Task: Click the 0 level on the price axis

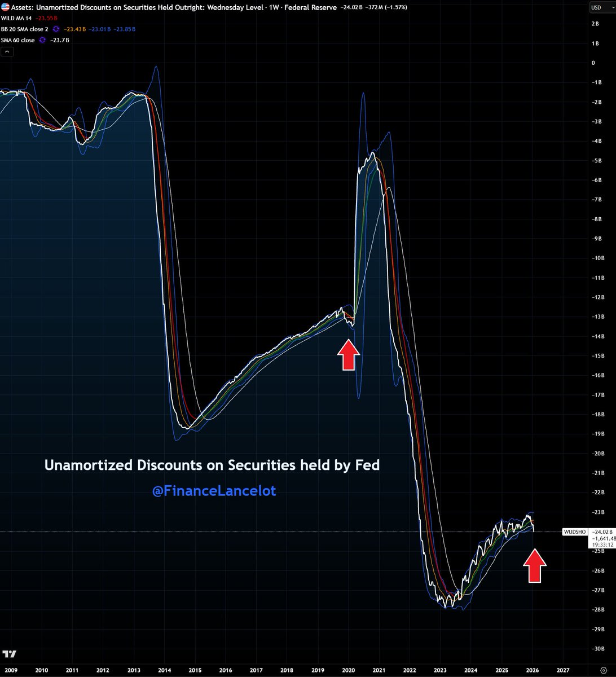Action: coord(593,63)
